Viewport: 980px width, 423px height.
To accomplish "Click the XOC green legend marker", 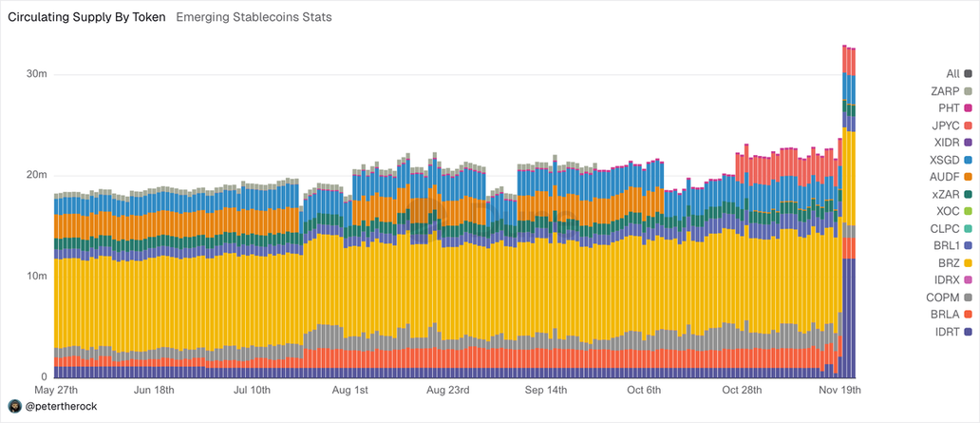I will [968, 211].
